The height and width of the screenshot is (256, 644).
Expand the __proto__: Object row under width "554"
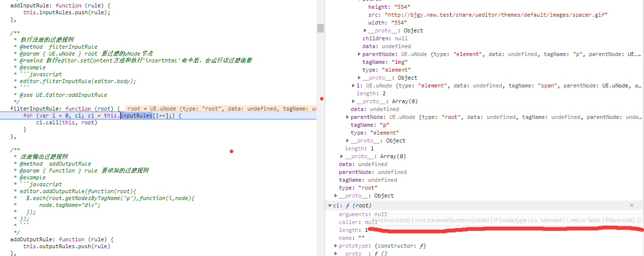coord(365,30)
